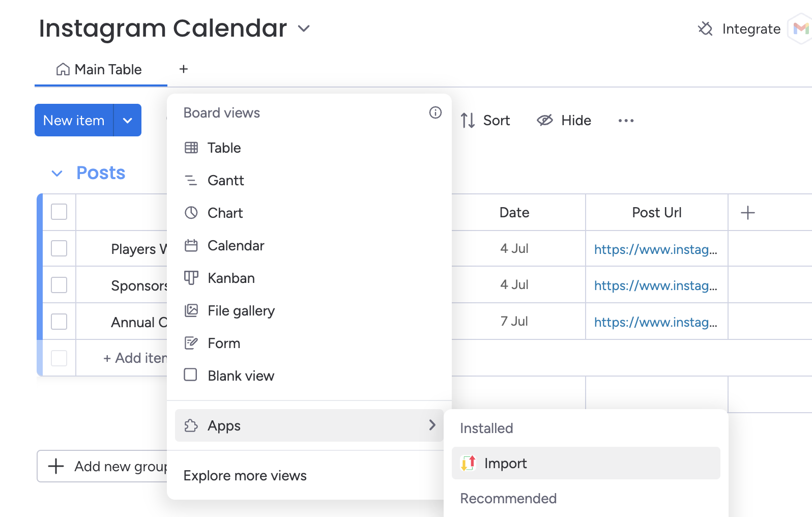Select File gallery from Board views
The image size is (812, 517).
(309, 310)
